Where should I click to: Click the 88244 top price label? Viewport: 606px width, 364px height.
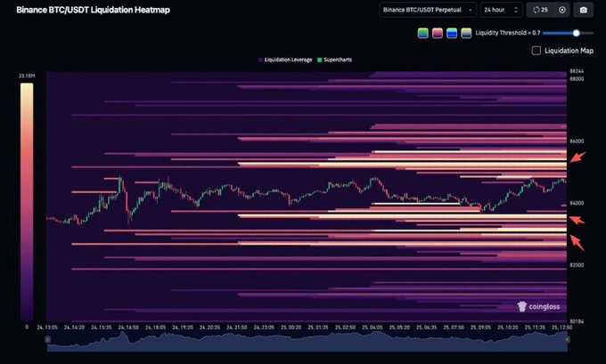577,71
